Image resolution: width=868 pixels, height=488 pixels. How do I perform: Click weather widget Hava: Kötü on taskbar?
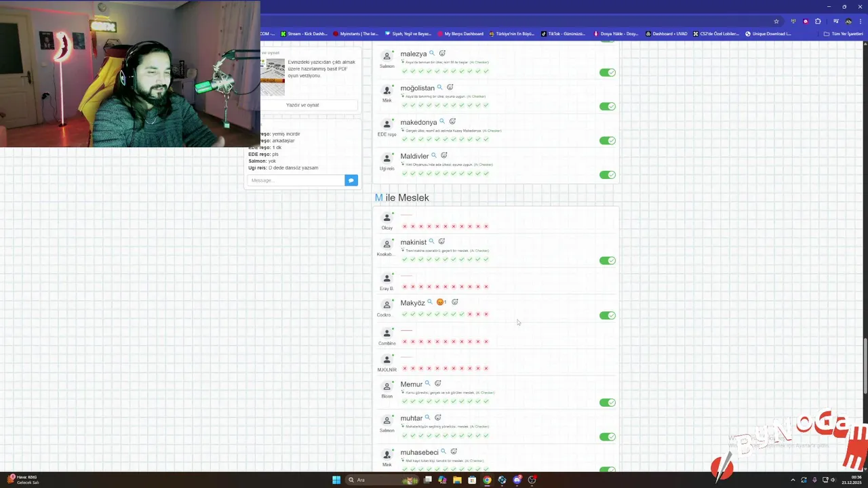point(23,480)
